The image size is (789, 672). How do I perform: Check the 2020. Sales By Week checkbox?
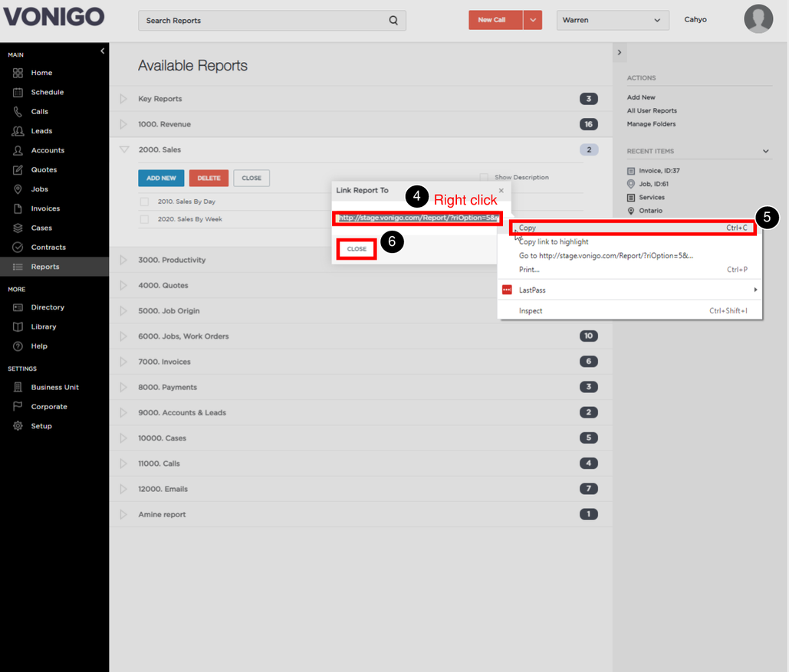pyautogui.click(x=144, y=219)
